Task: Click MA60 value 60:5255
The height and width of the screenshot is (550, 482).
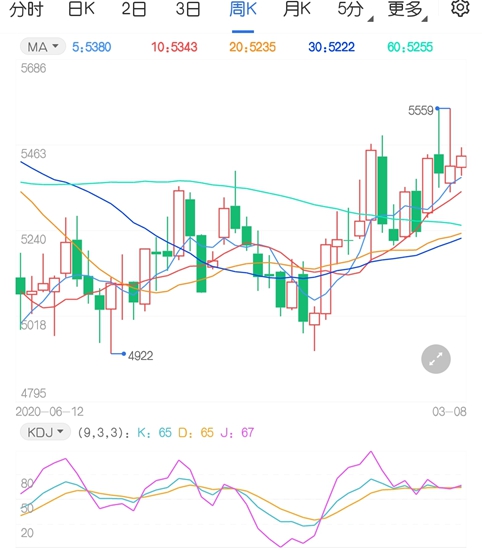Action: pos(410,47)
